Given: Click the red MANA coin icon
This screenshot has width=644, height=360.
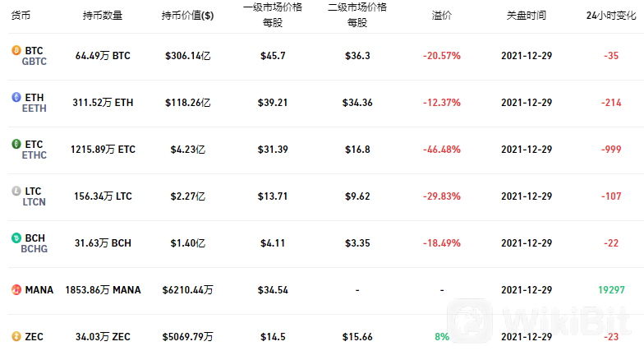Looking at the screenshot, I should point(16,289).
